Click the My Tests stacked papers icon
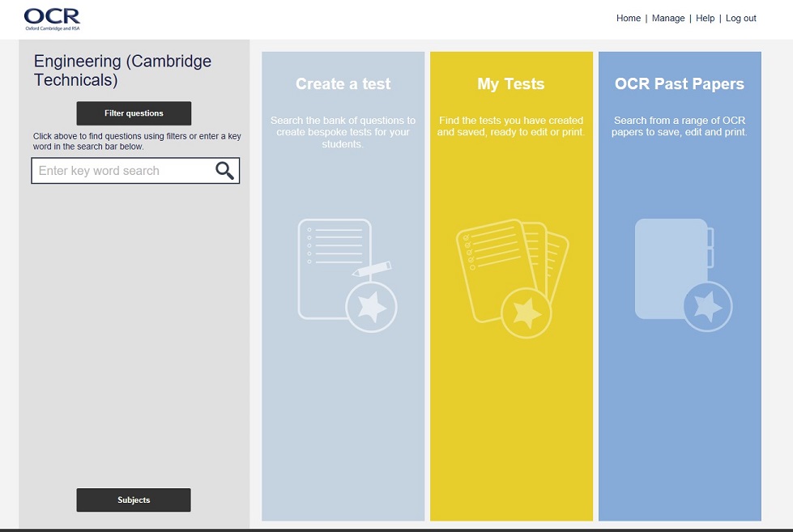Screen dimensions: 793x532 tap(512, 279)
